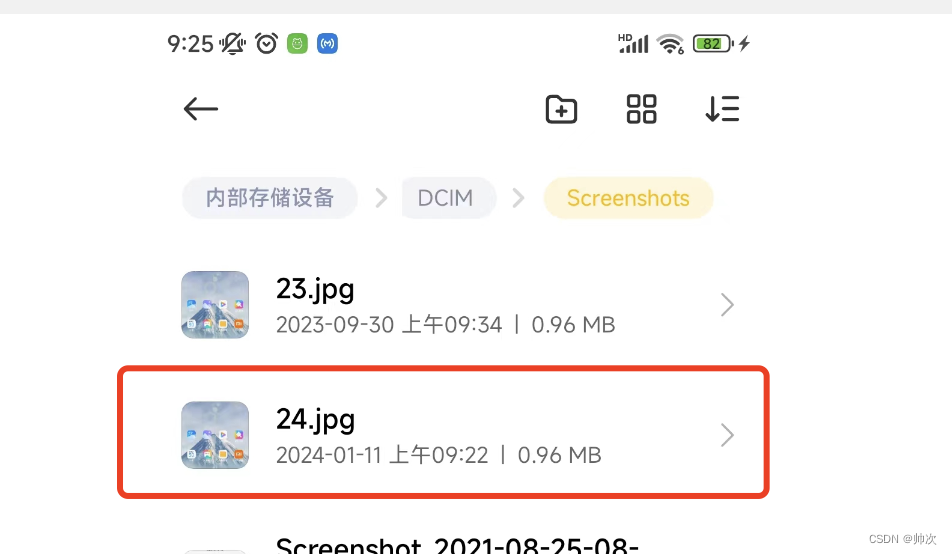Viewport: 952px width, 554px height.
Task: Open the Screenshot_2021-08-25 file entry
Action: pos(457,544)
